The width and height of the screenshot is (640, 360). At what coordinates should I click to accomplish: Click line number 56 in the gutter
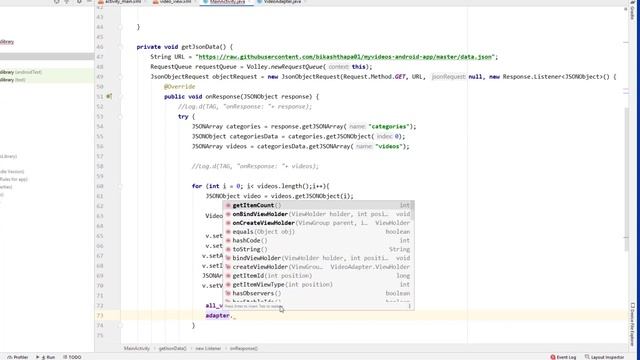[100, 147]
